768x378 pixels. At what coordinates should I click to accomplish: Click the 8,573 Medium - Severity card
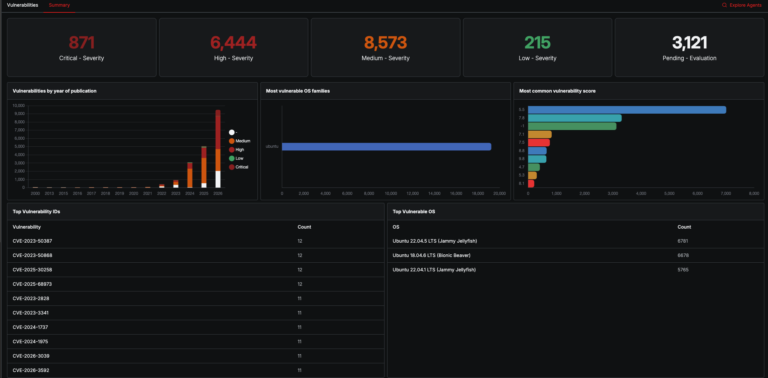(385, 47)
